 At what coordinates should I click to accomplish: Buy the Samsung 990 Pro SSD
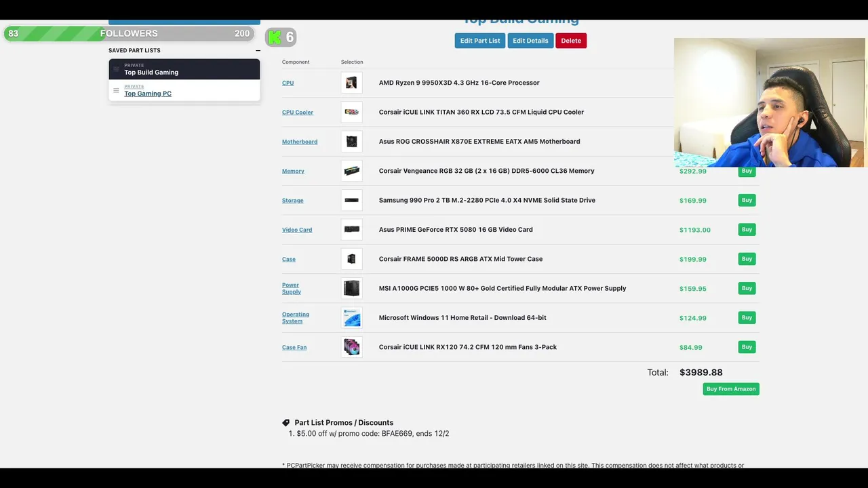[x=747, y=200]
